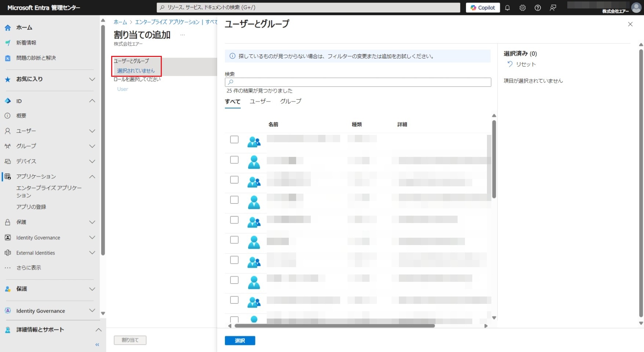Switch to the グループ tab
Image resolution: width=644 pixels, height=352 pixels.
click(x=291, y=101)
